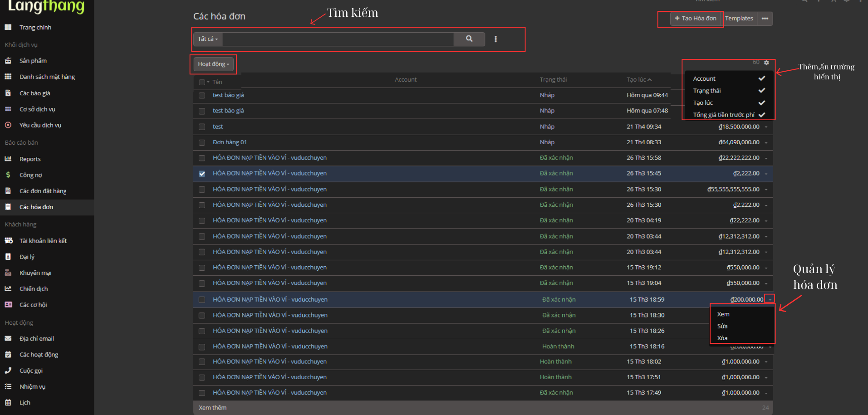Open Lịch calendar icon in sidebar
Image resolution: width=868 pixels, height=415 pixels.
pos(8,403)
